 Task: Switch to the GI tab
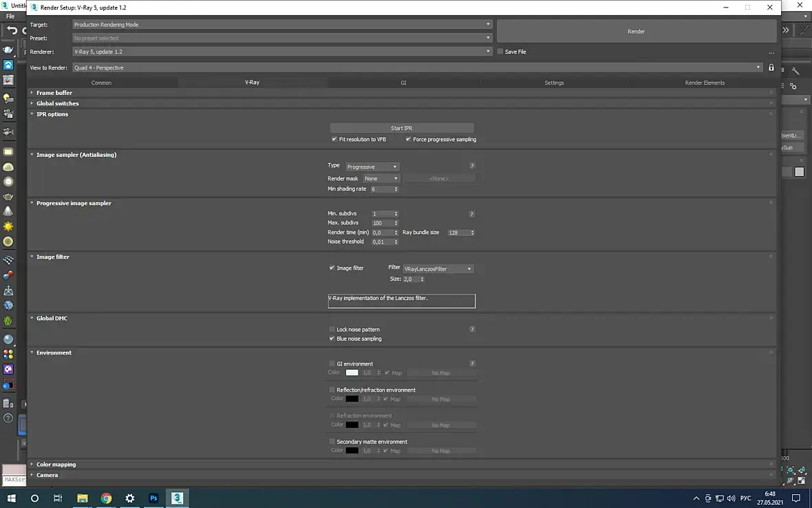[403, 83]
